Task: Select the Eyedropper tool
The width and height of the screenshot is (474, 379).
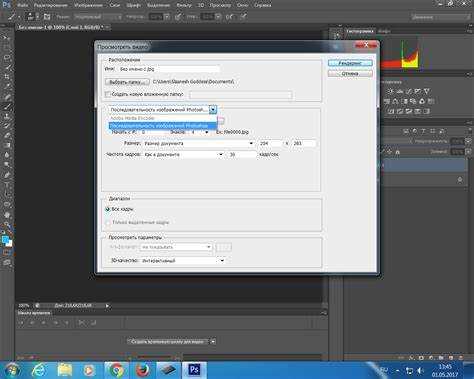Action: (7, 87)
